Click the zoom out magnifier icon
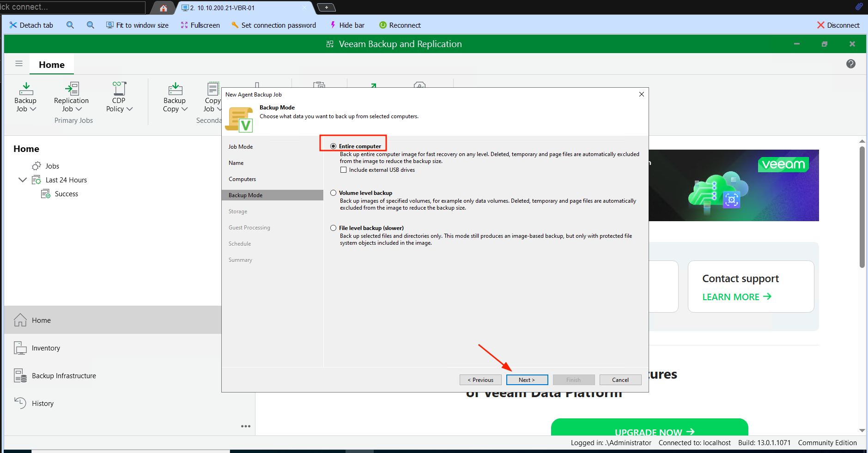This screenshot has height=453, width=868. pos(91,25)
